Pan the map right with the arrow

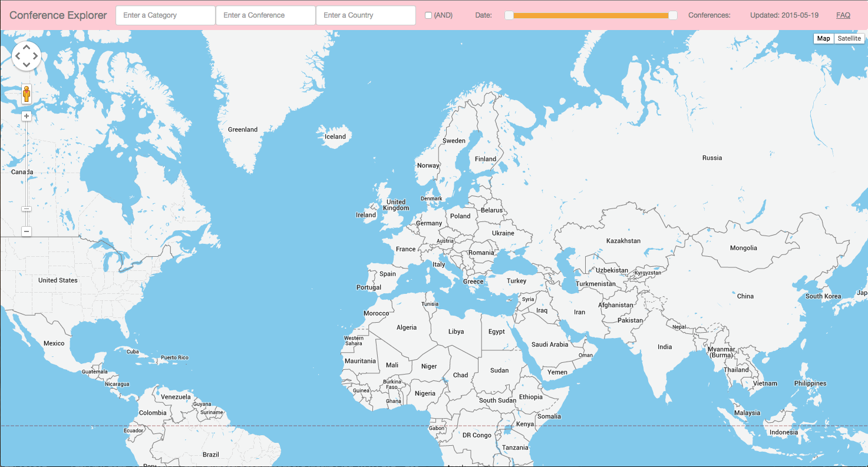[35, 56]
